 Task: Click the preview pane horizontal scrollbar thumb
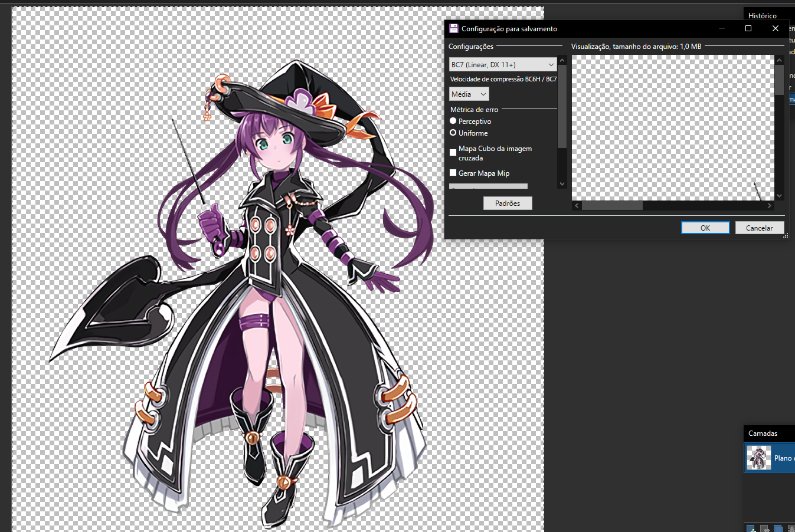[612, 206]
